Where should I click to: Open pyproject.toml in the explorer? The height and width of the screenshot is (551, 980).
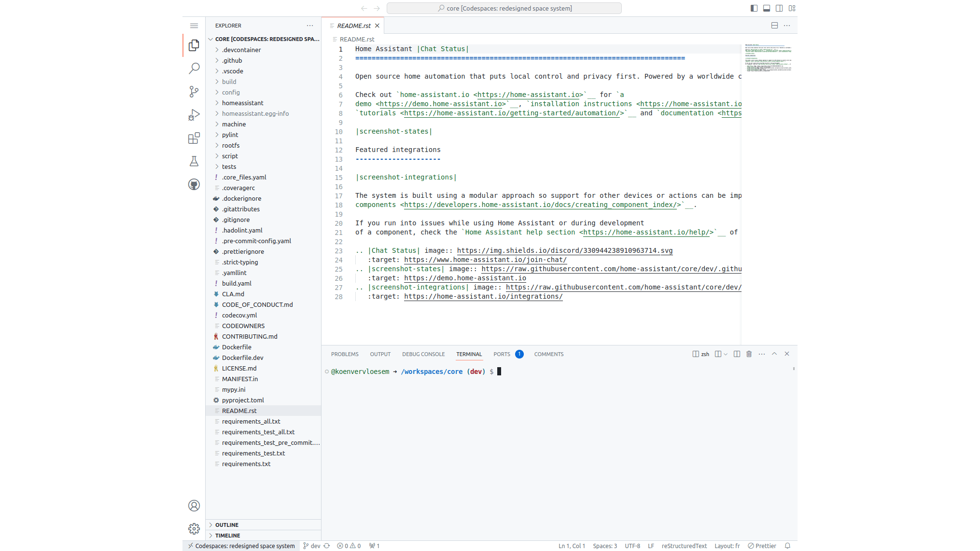pos(243,400)
